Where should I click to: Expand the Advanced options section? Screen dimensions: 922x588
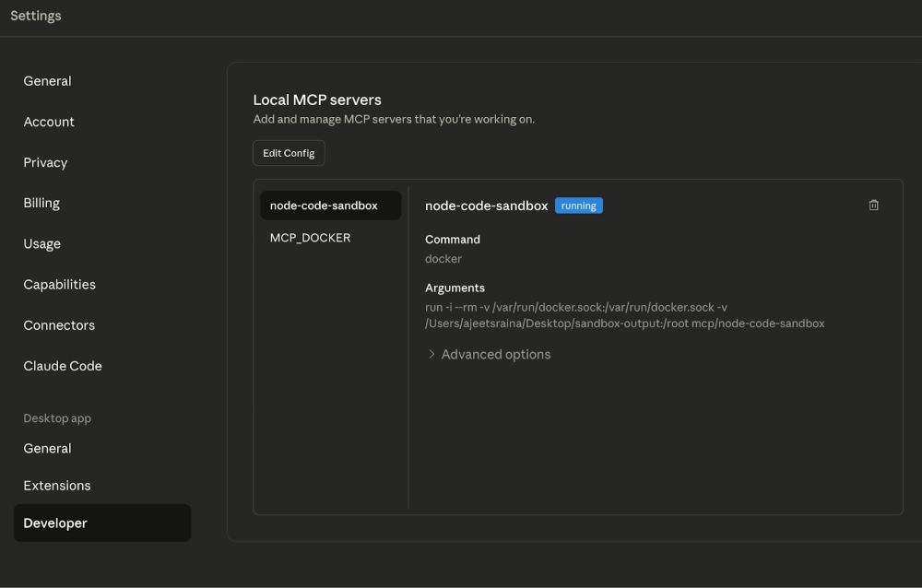pos(495,354)
